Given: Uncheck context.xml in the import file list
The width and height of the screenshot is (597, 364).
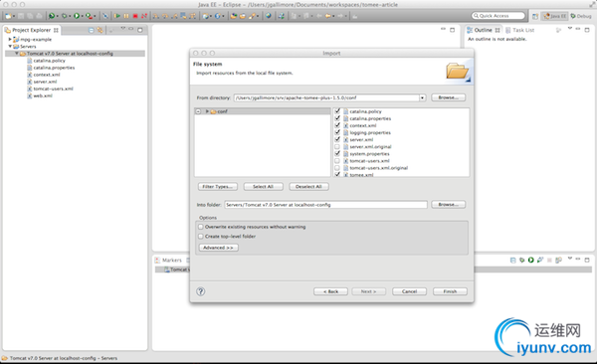Looking at the screenshot, I should [x=337, y=125].
